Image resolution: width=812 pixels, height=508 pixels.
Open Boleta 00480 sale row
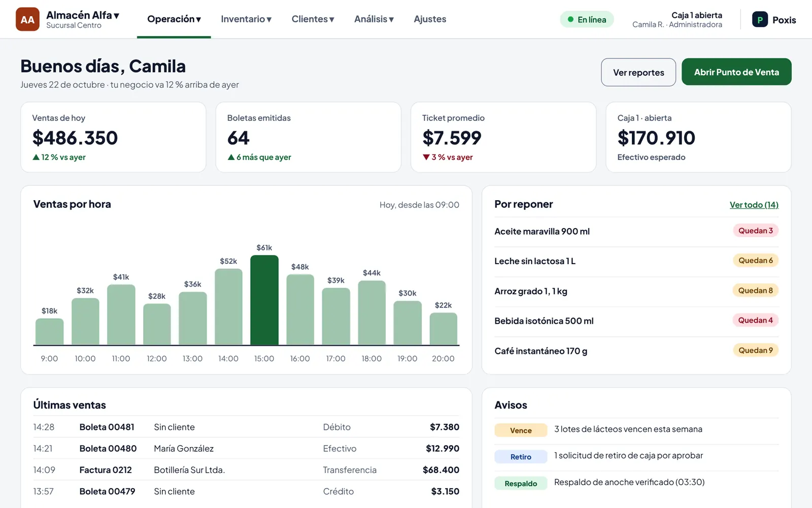pos(246,449)
